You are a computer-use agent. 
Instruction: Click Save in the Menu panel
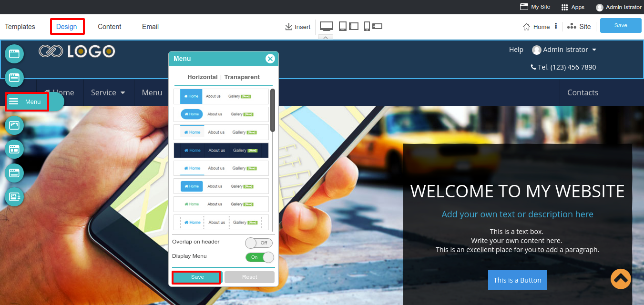pos(196,277)
